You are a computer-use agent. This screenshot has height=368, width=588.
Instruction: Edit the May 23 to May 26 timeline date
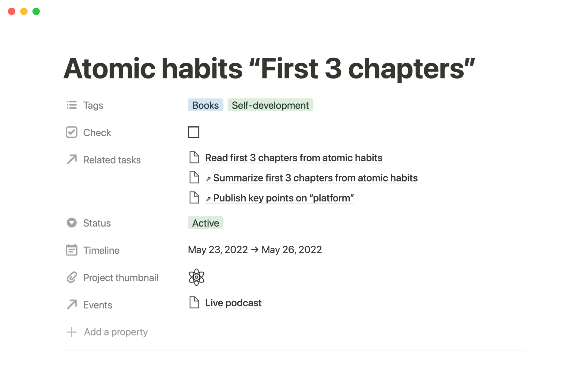255,250
